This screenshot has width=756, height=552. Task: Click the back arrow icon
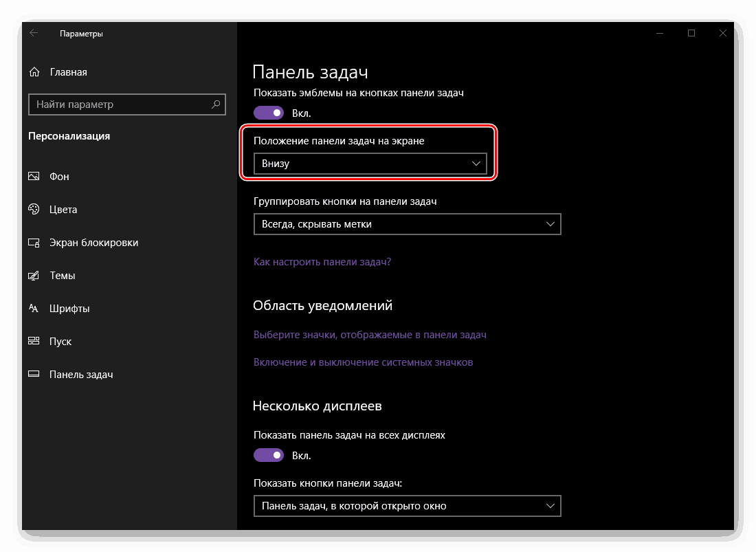34,33
